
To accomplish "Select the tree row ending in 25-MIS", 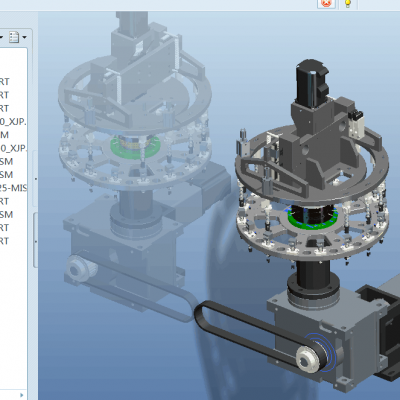I will click(x=13, y=188).
